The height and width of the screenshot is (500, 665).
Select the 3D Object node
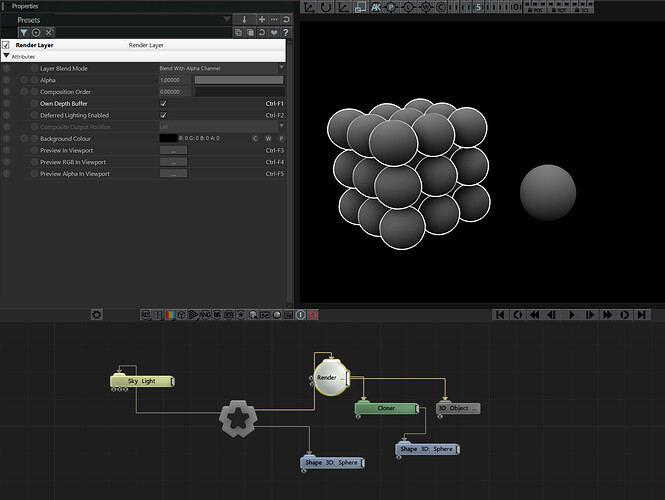458,408
